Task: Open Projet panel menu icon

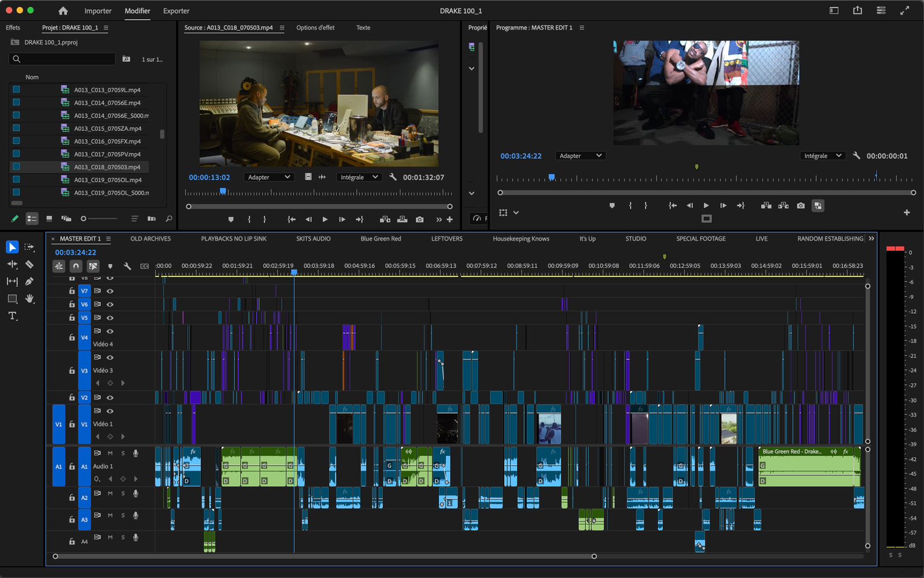Action: (106, 28)
